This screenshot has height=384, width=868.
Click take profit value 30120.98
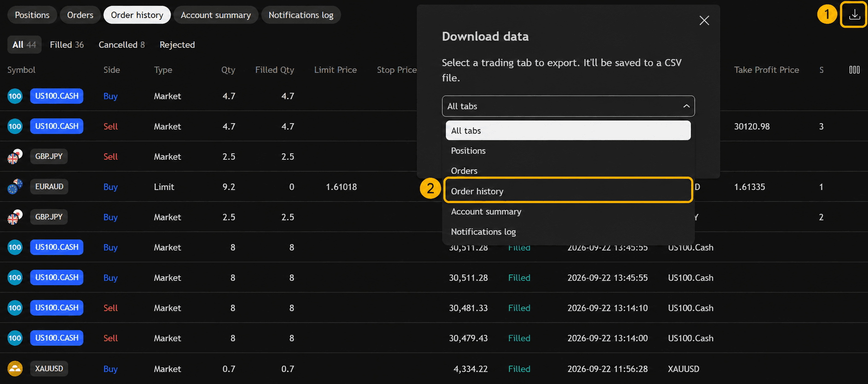pyautogui.click(x=752, y=127)
